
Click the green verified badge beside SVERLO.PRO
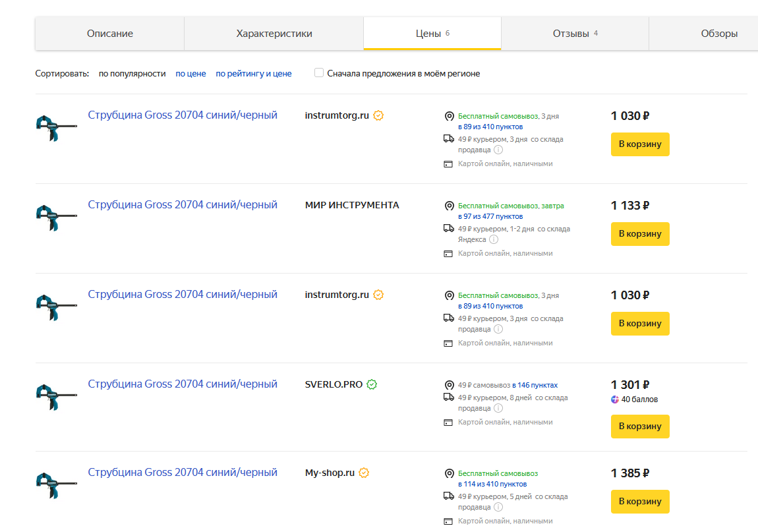[x=372, y=384]
